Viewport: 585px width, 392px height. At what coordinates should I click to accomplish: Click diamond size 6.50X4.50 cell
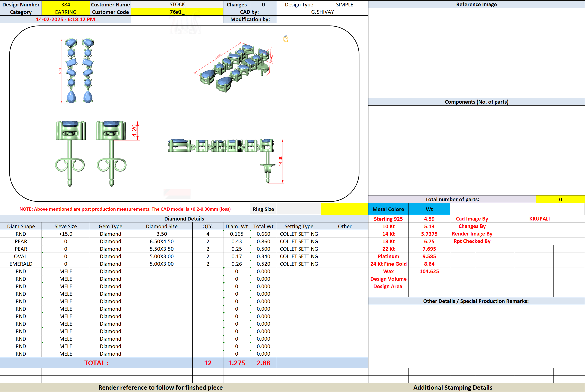click(x=162, y=241)
